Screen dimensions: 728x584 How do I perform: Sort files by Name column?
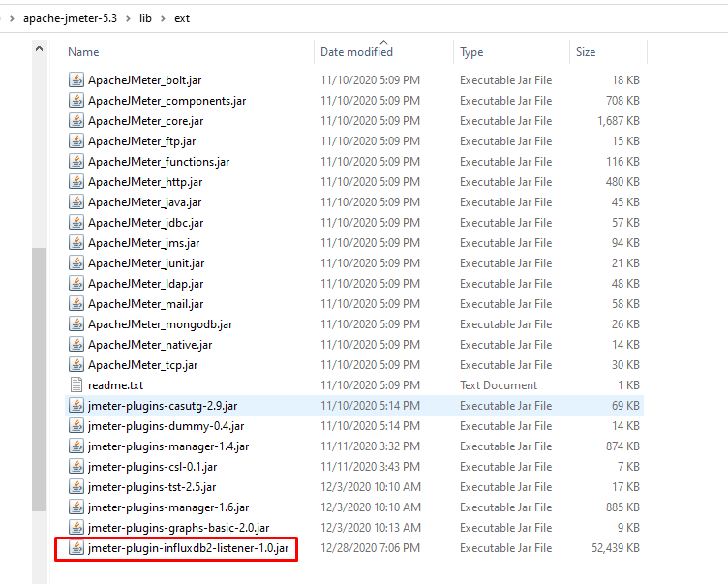coord(83,52)
